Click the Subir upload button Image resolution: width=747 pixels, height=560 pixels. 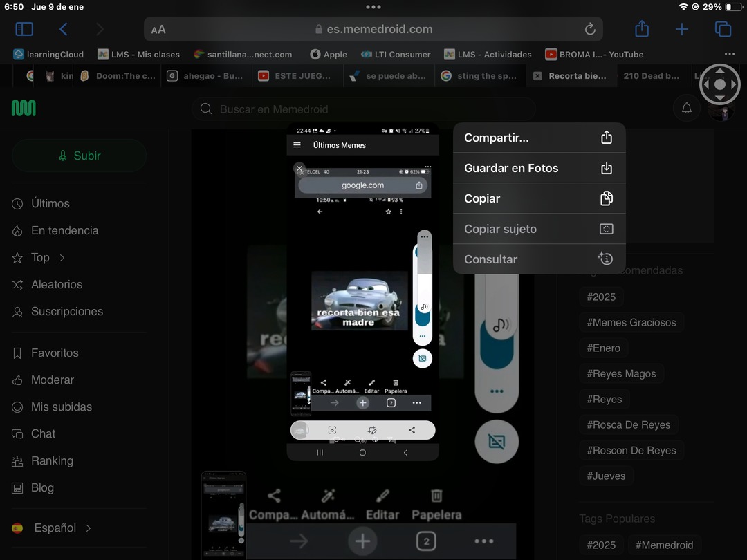click(79, 156)
